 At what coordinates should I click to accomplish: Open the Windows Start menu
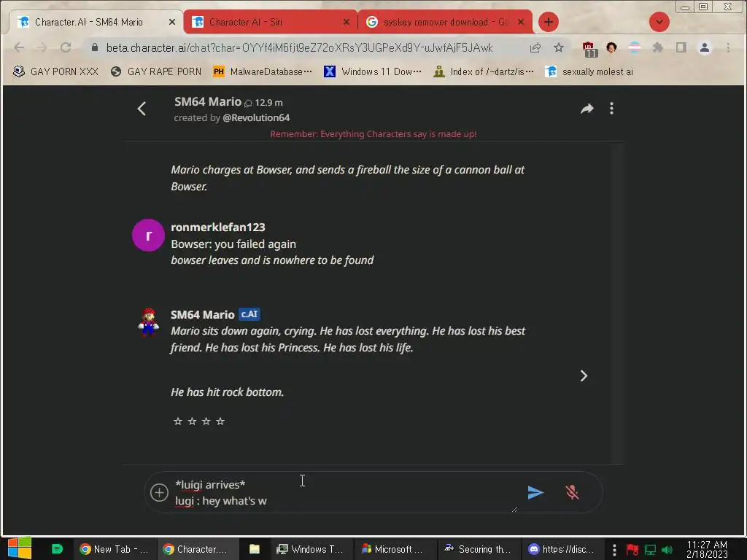(x=19, y=548)
